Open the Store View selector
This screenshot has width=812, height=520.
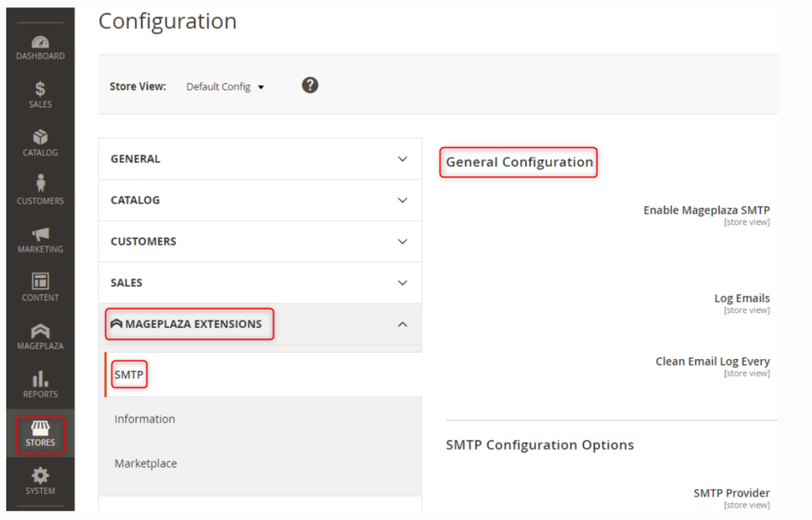[x=224, y=86]
